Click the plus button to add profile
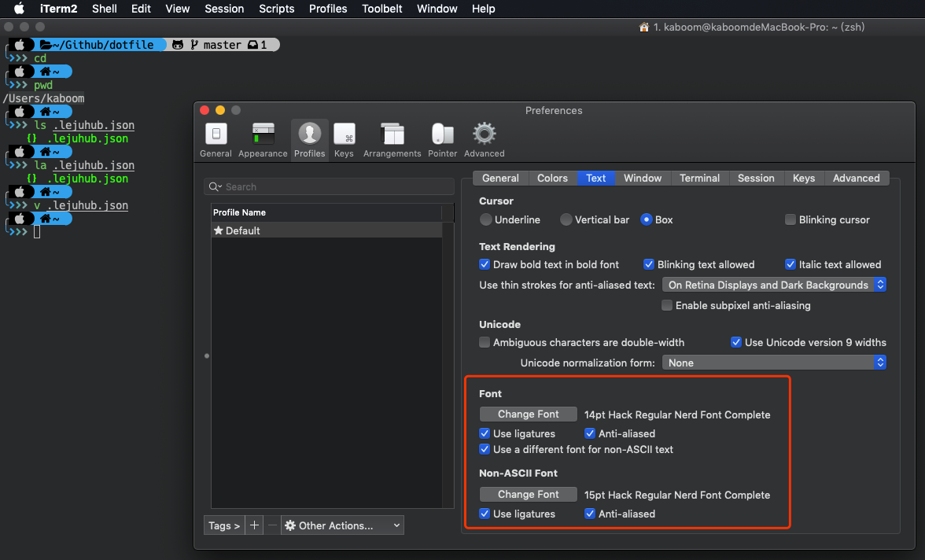Screen dimensions: 925x560 254,525
